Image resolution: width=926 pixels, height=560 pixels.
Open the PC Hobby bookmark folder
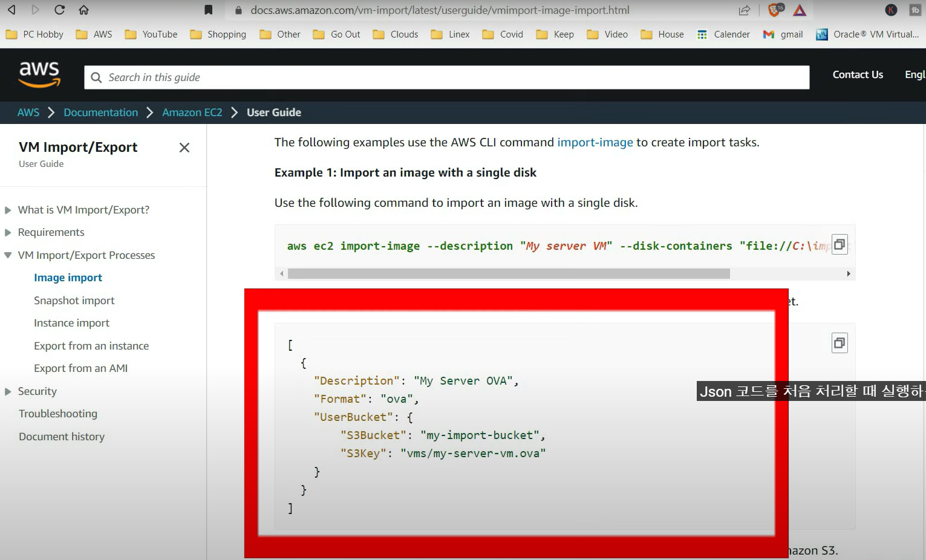34,34
